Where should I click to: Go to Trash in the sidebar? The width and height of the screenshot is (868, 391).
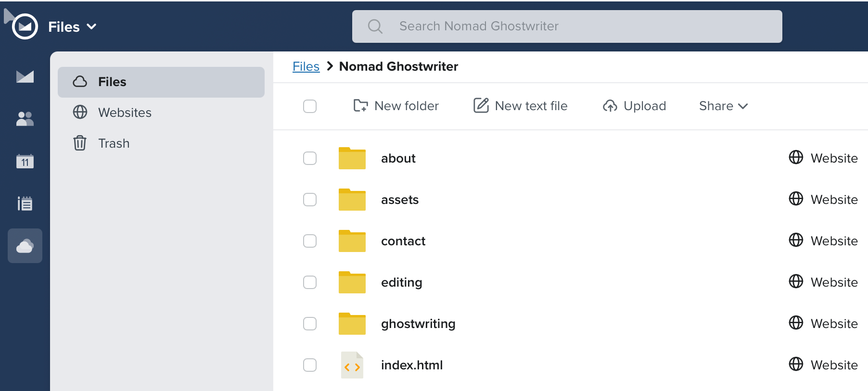point(114,143)
